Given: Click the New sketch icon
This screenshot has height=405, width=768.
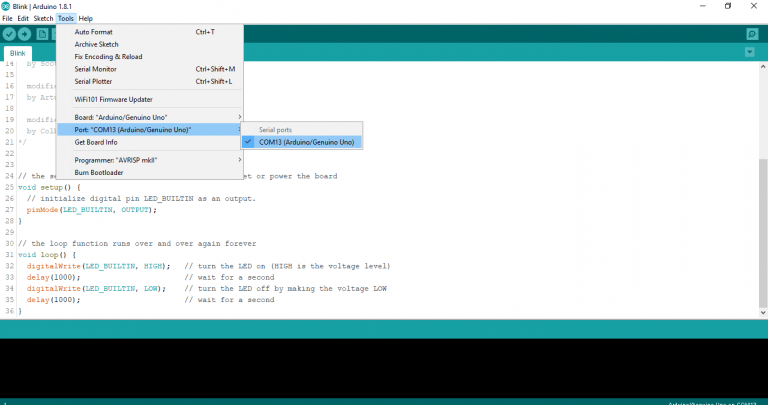Looking at the screenshot, I should pyautogui.click(x=43, y=34).
